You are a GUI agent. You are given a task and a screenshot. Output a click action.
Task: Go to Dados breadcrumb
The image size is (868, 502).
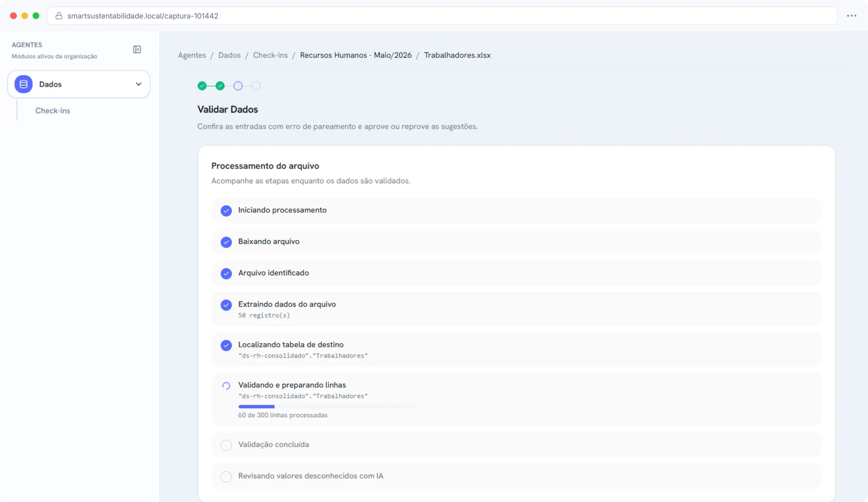click(x=230, y=55)
